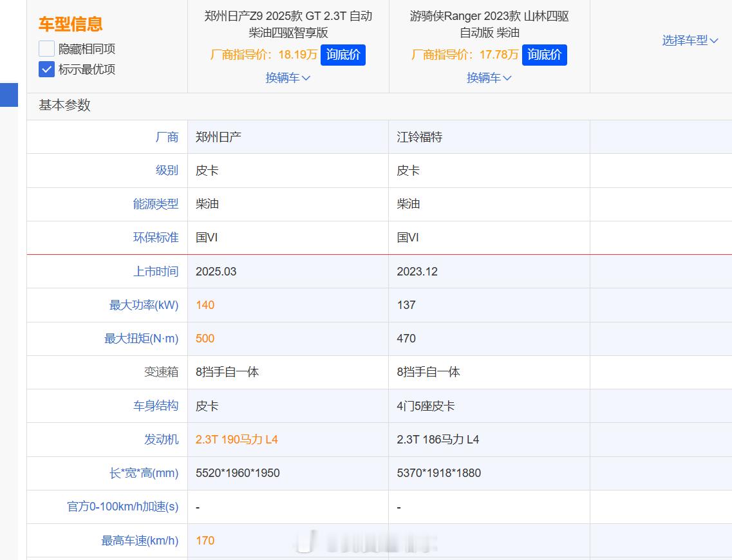Click the 车身结构 parameter label
This screenshot has height=560, width=732.
coord(156,406)
